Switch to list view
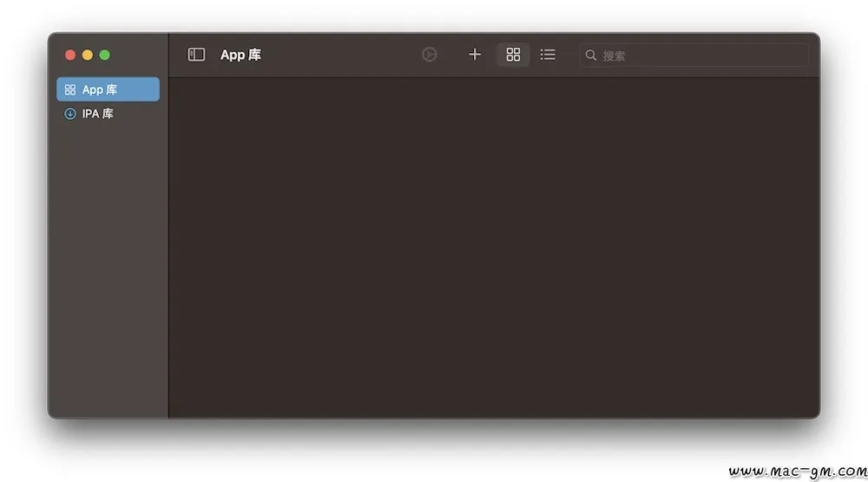The image size is (868, 482). point(548,55)
